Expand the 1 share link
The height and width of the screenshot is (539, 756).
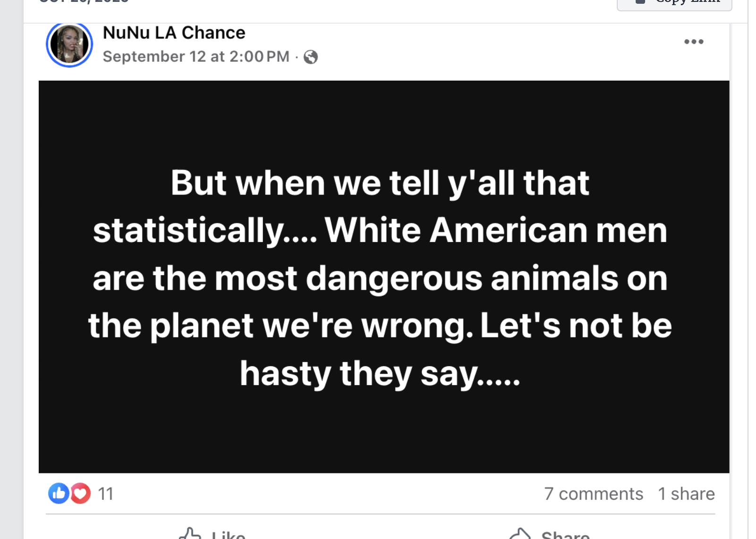686,494
